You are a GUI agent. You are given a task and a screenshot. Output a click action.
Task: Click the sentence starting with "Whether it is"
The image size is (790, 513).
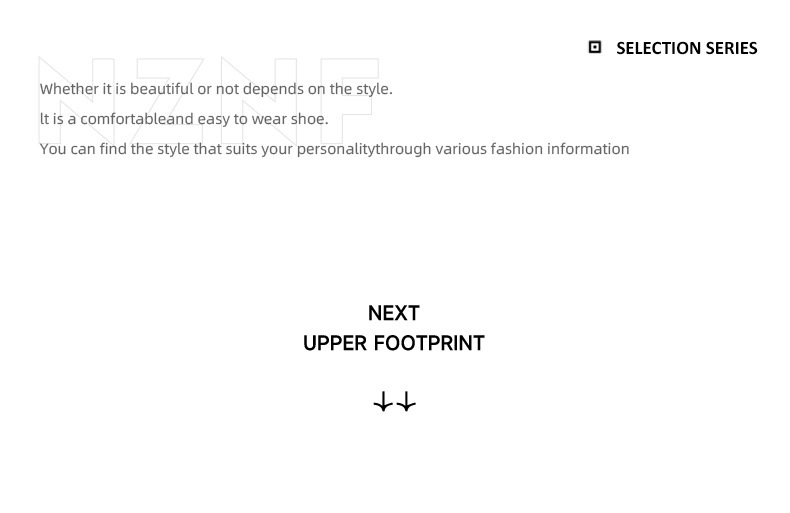click(x=216, y=89)
